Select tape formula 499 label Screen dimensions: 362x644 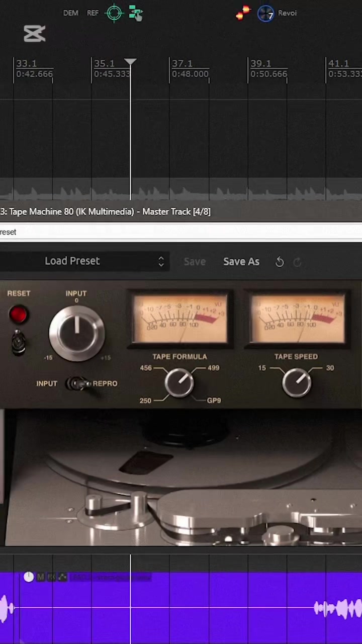213,368
